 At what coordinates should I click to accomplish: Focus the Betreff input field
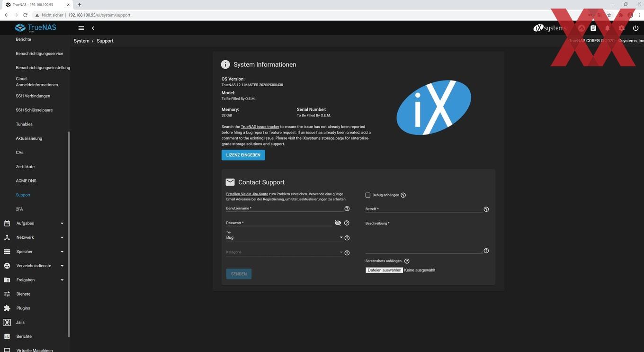click(x=424, y=209)
